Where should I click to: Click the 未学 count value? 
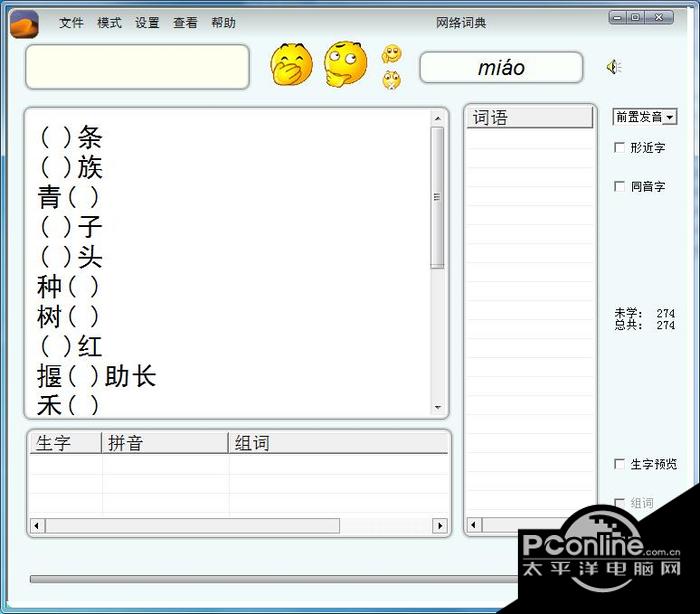tap(666, 313)
